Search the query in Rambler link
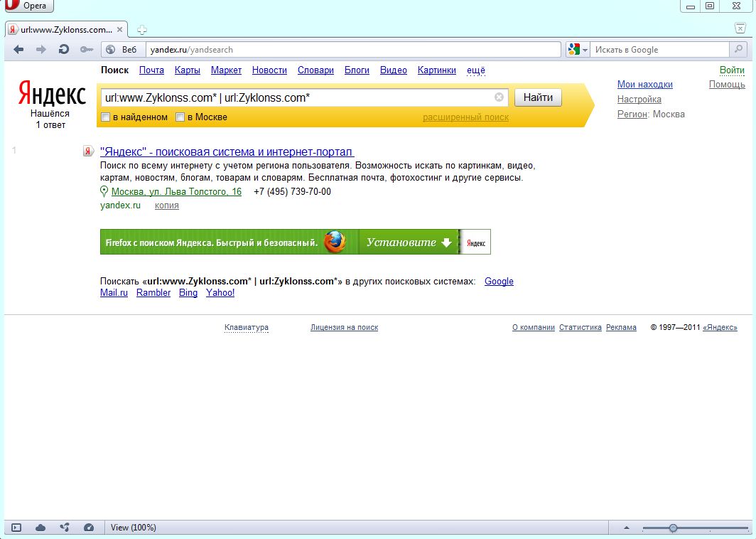Image resolution: width=756 pixels, height=539 pixels. click(153, 293)
